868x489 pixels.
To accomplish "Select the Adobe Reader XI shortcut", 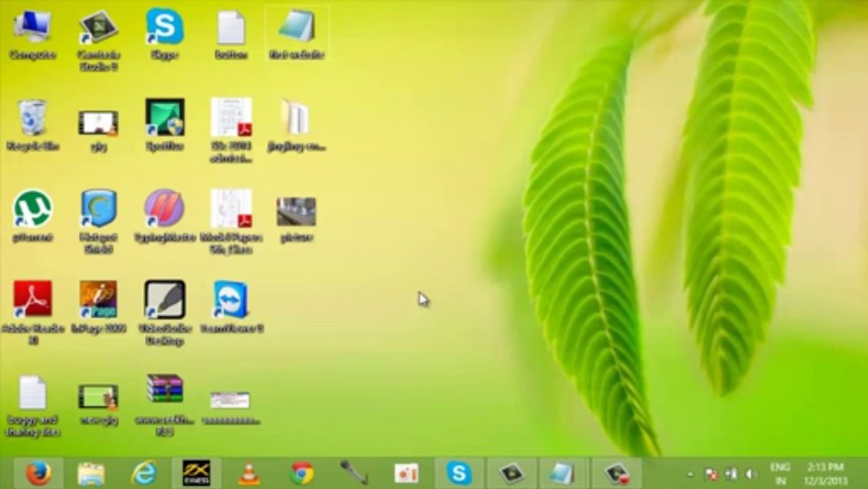I will (x=32, y=314).
